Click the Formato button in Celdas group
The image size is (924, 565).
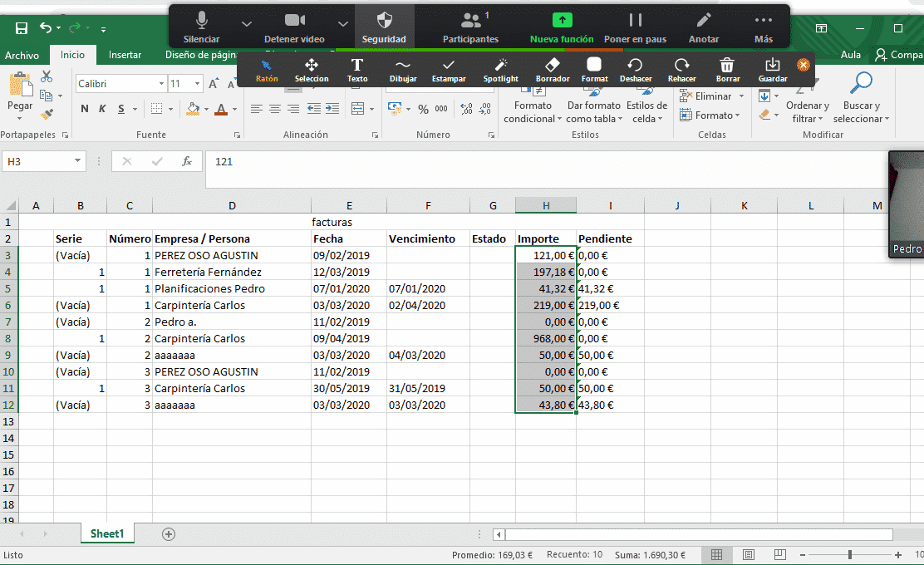click(x=710, y=115)
